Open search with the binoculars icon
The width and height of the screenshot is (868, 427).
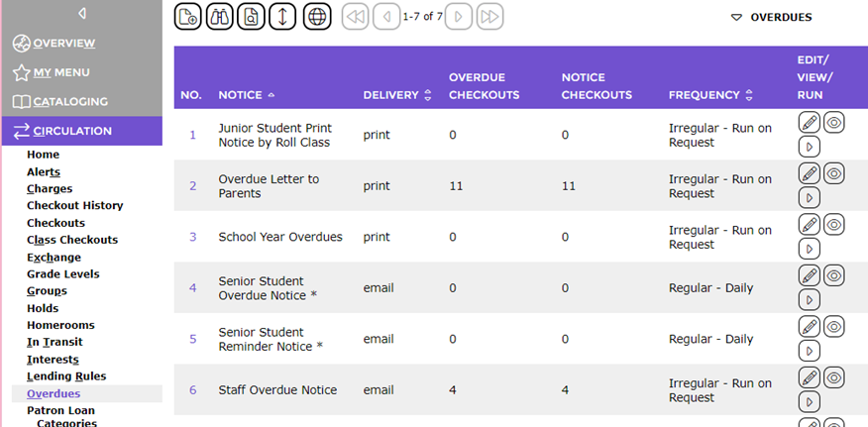click(220, 17)
